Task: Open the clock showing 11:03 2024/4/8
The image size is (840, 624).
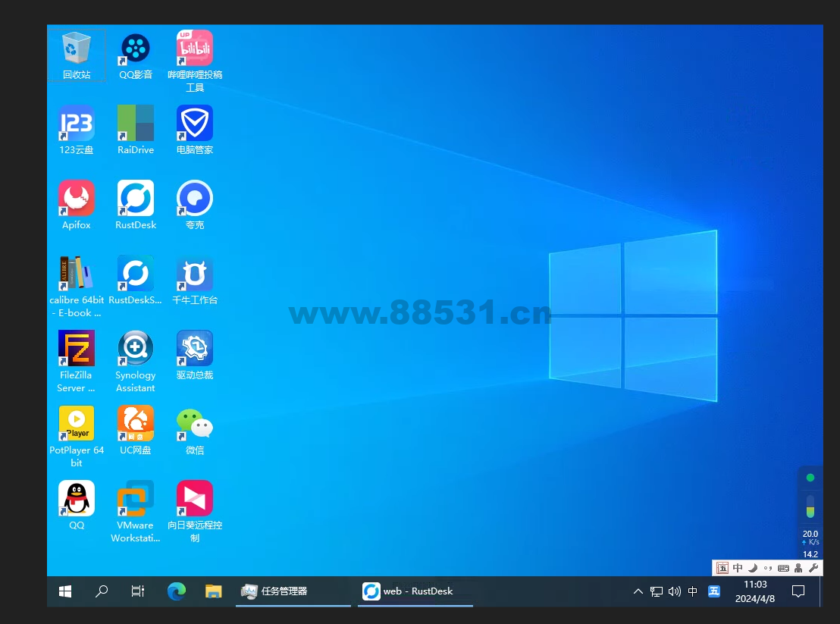Action: 755,591
